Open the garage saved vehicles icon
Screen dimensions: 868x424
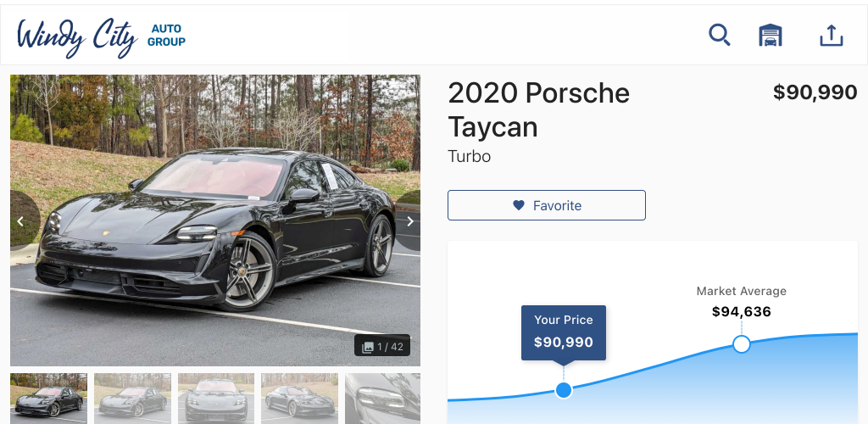tap(770, 36)
